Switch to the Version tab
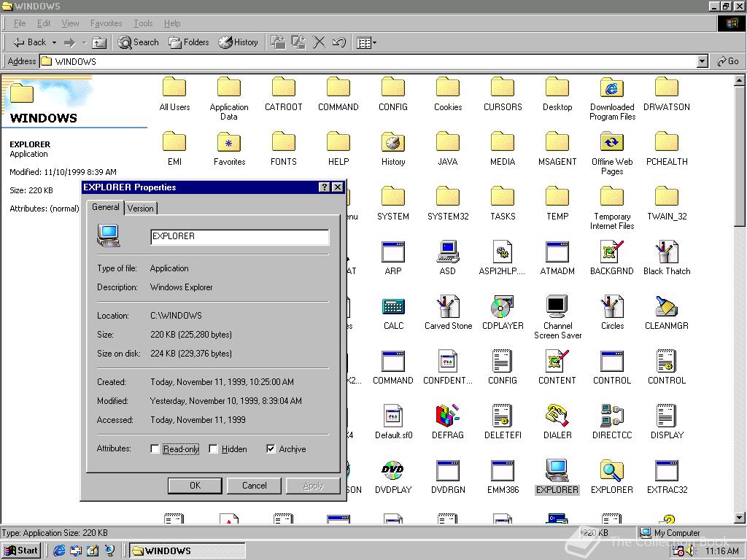This screenshot has height=560, width=747. (140, 208)
